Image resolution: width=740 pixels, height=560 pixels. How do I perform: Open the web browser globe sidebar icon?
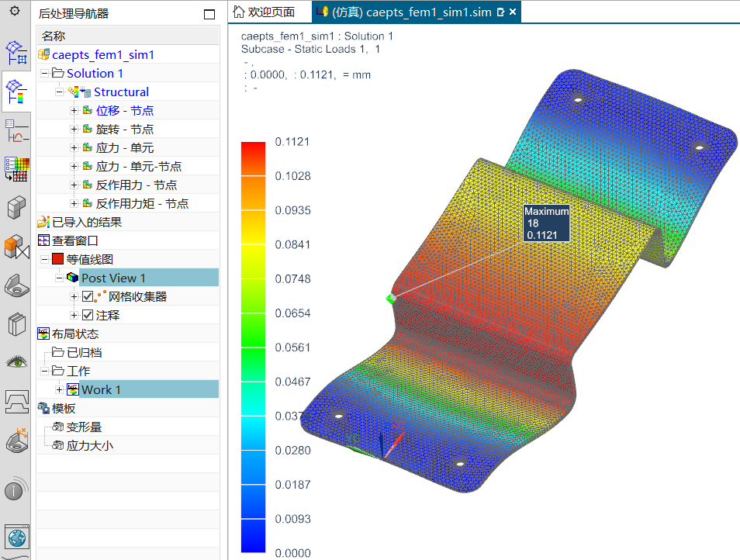coord(17,538)
